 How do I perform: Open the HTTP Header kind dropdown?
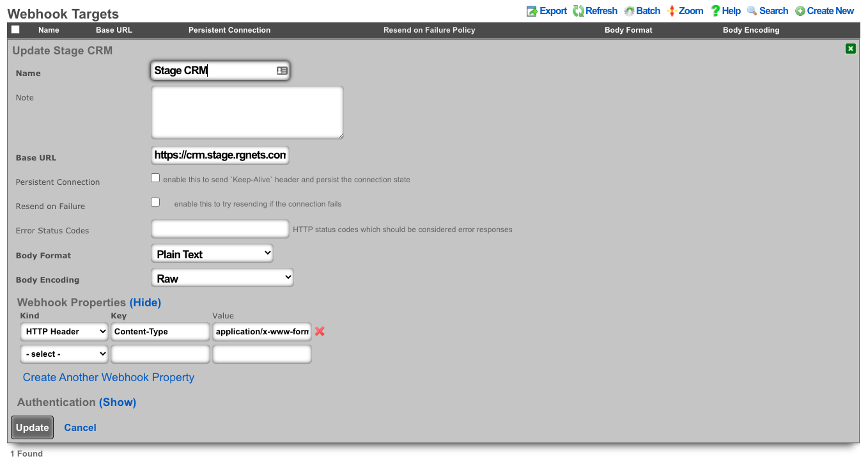64,331
